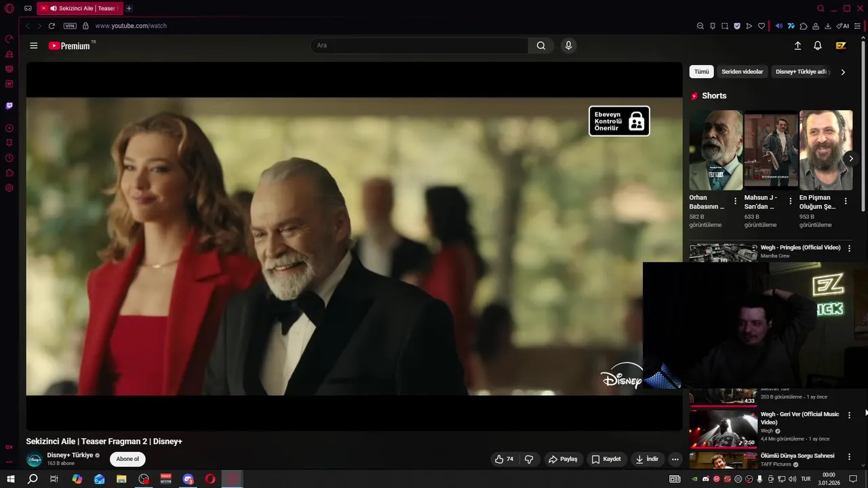Open YouTube notifications bell
868x488 pixels.
(x=818, y=45)
